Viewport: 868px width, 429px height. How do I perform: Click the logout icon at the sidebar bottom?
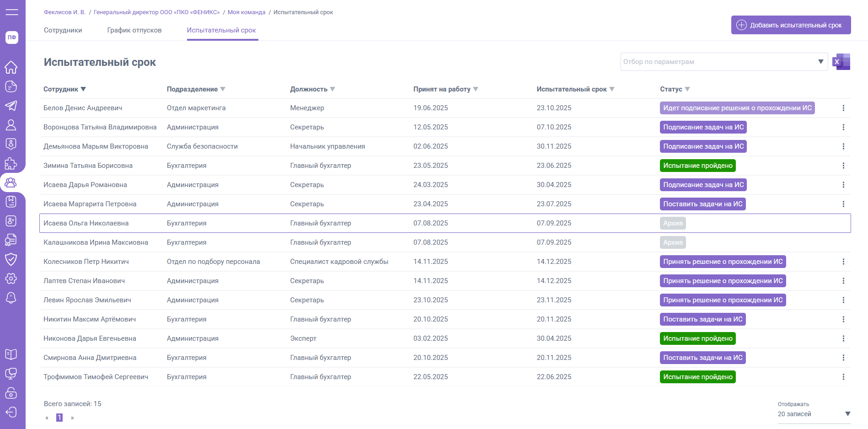[11, 412]
